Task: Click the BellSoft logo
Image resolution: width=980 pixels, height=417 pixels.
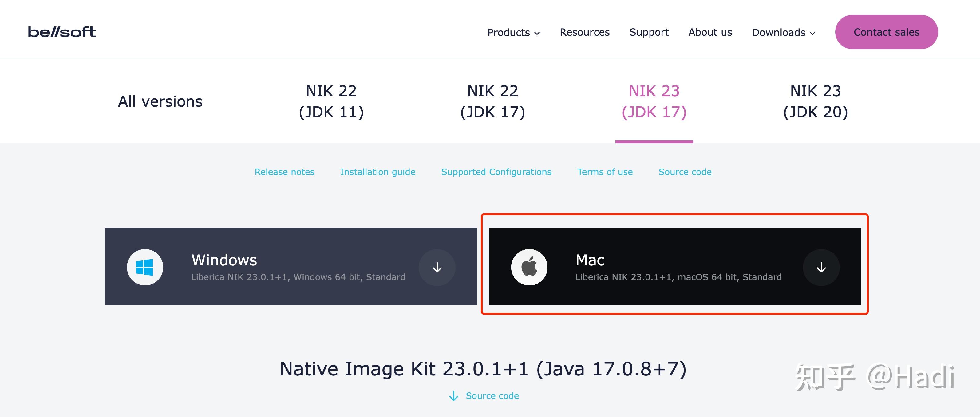Action: pyautogui.click(x=61, y=32)
